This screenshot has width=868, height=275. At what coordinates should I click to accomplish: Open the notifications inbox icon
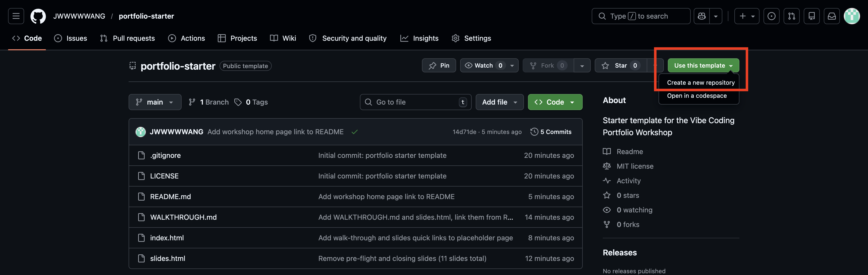(x=832, y=16)
